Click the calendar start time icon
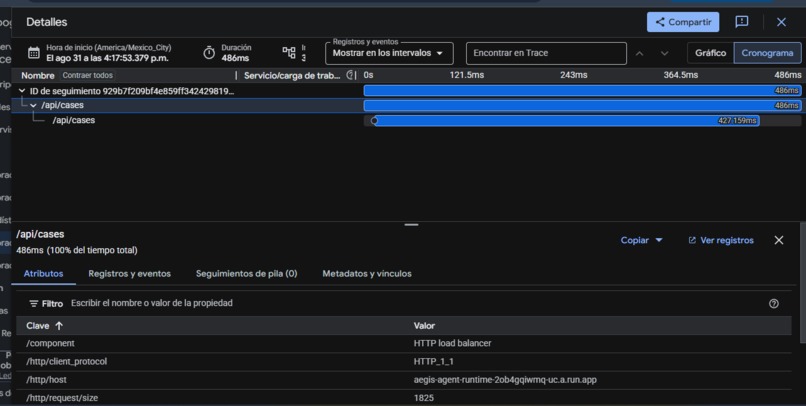The width and height of the screenshot is (806, 406). tap(33, 53)
